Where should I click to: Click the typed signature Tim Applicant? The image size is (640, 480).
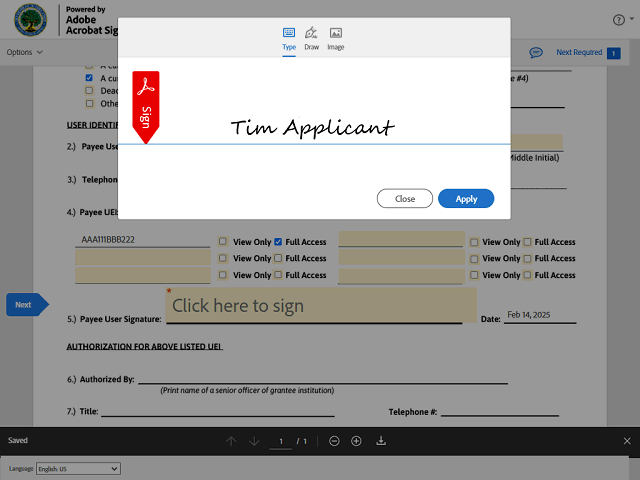313,128
